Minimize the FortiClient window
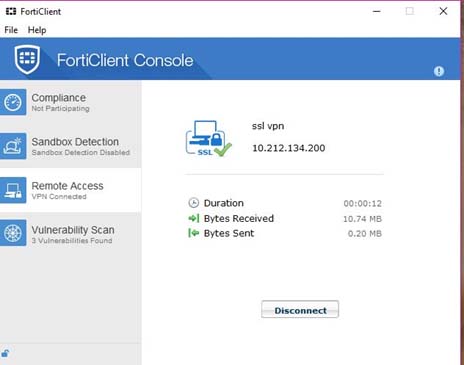The height and width of the screenshot is (365, 464). (377, 11)
